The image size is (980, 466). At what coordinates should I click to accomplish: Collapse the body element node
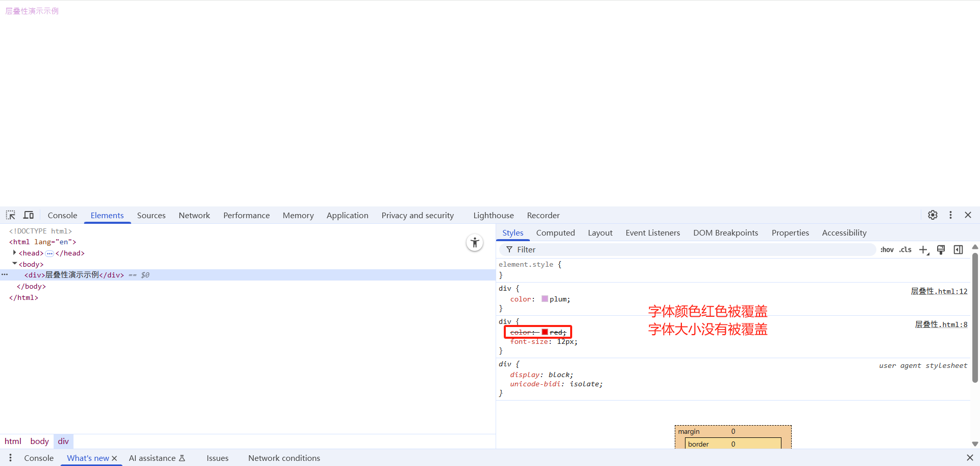pyautogui.click(x=14, y=264)
